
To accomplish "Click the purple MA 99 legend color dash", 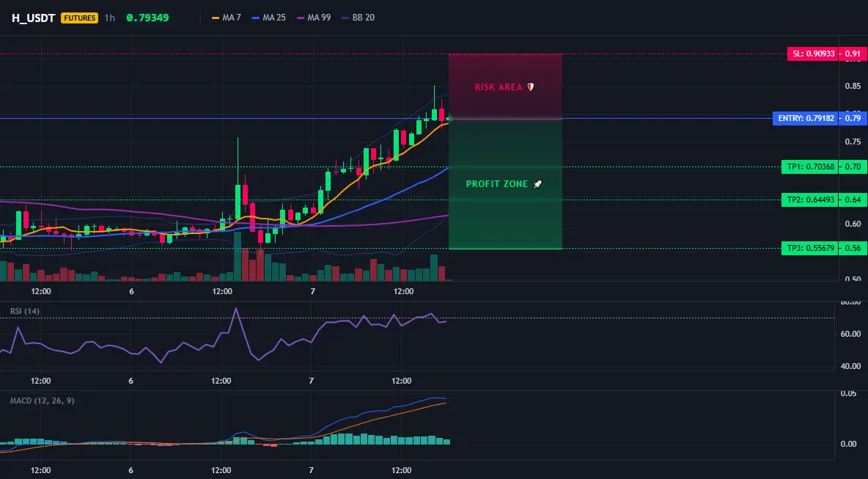I will click(x=301, y=18).
